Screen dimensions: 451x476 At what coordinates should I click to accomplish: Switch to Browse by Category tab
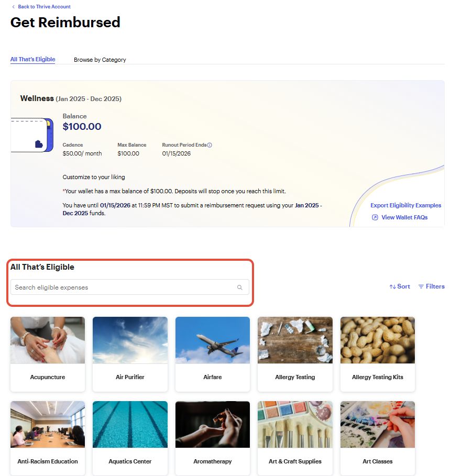(x=100, y=60)
